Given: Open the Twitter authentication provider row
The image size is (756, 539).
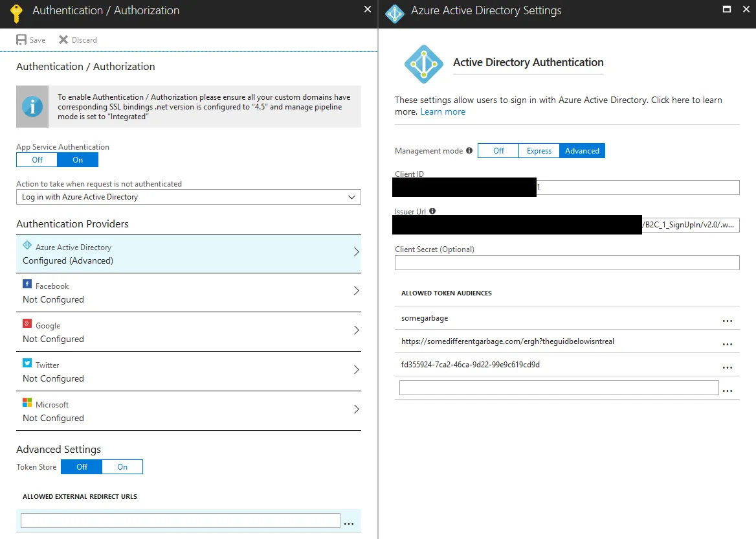Looking at the screenshot, I should pos(188,372).
